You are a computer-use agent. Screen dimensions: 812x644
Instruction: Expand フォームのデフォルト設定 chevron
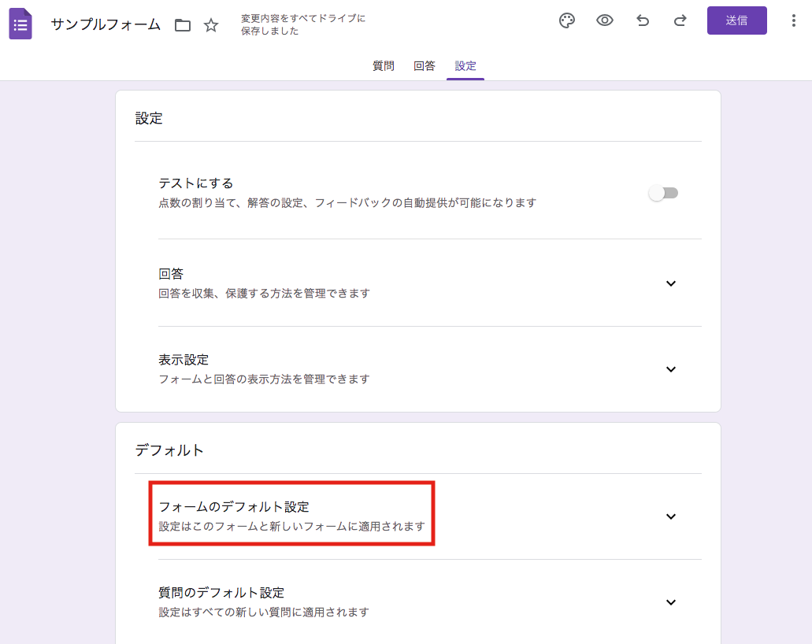671,516
